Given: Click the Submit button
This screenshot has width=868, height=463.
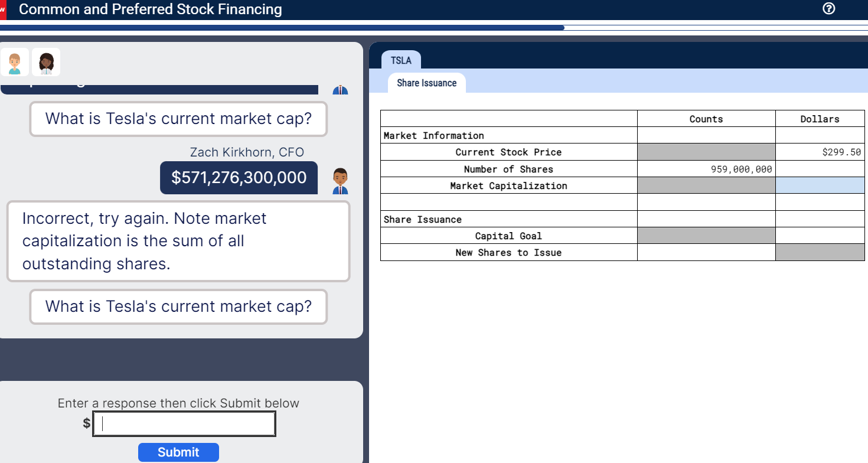Looking at the screenshot, I should click(178, 452).
